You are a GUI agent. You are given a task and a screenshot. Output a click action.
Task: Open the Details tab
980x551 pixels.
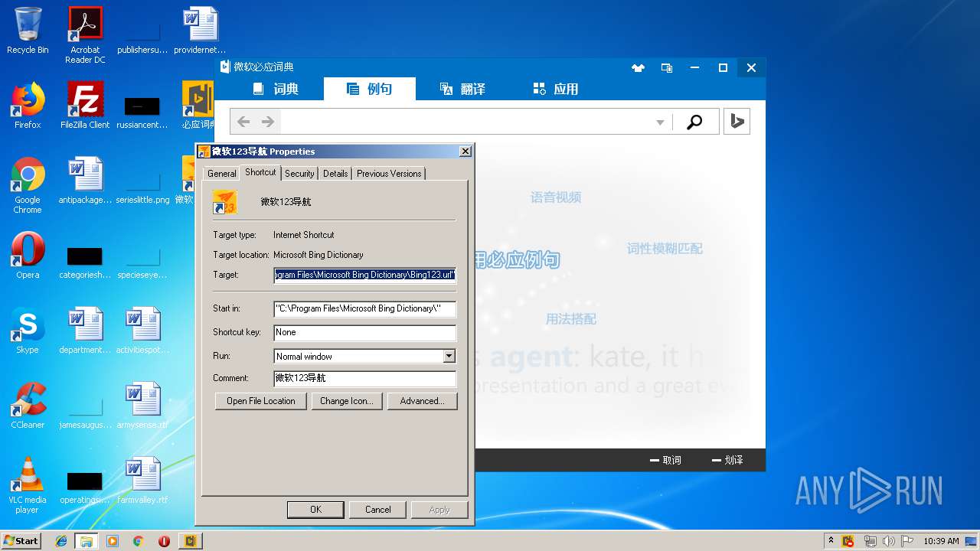[335, 174]
